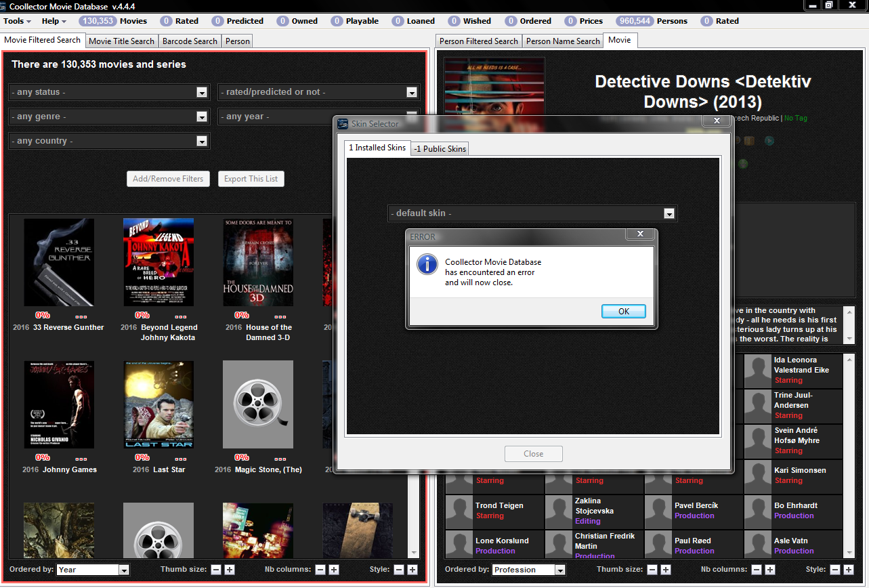This screenshot has height=588, width=869.
Task: Decrease Thumb size in the movie list panel
Action: click(216, 570)
